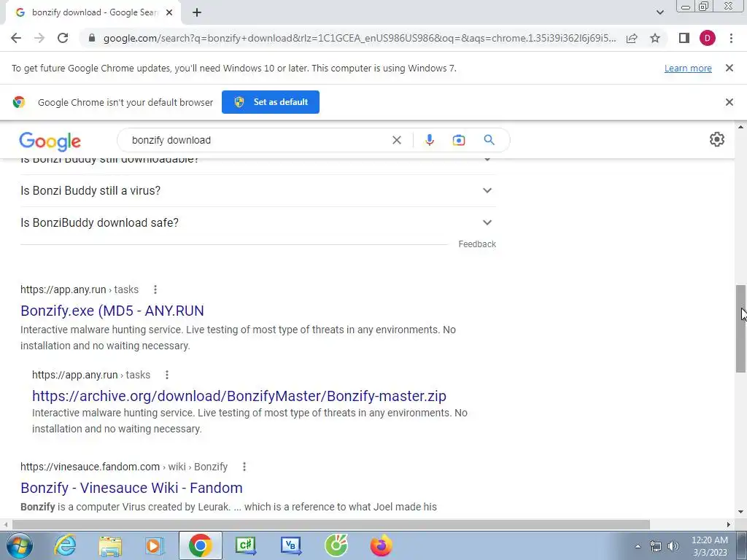
Task: Open options for first any.run result
Action: click(x=155, y=289)
